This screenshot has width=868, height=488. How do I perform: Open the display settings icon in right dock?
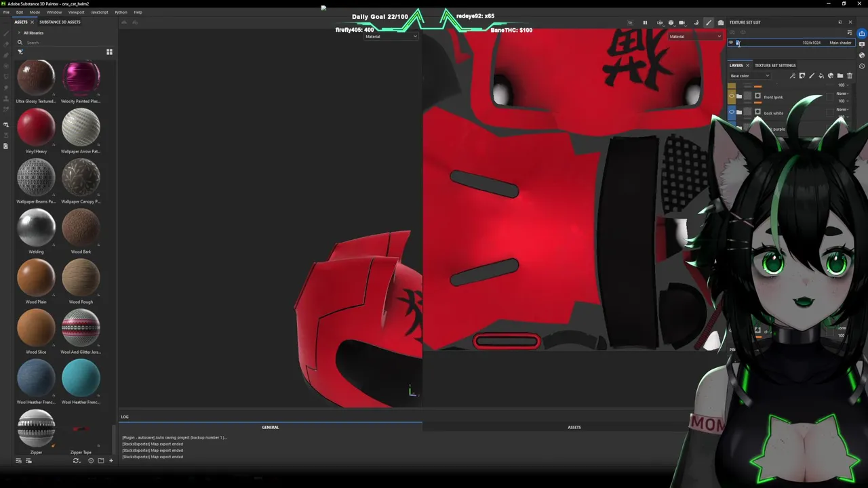pyautogui.click(x=862, y=44)
